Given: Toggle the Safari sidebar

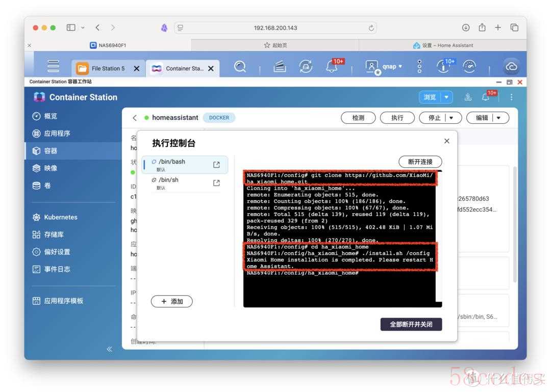Looking at the screenshot, I should [x=71, y=28].
